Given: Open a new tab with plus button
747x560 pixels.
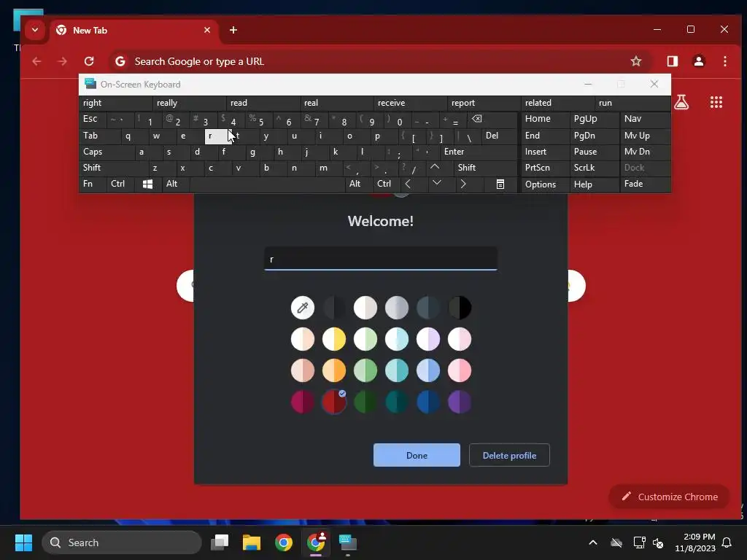Looking at the screenshot, I should pyautogui.click(x=233, y=30).
